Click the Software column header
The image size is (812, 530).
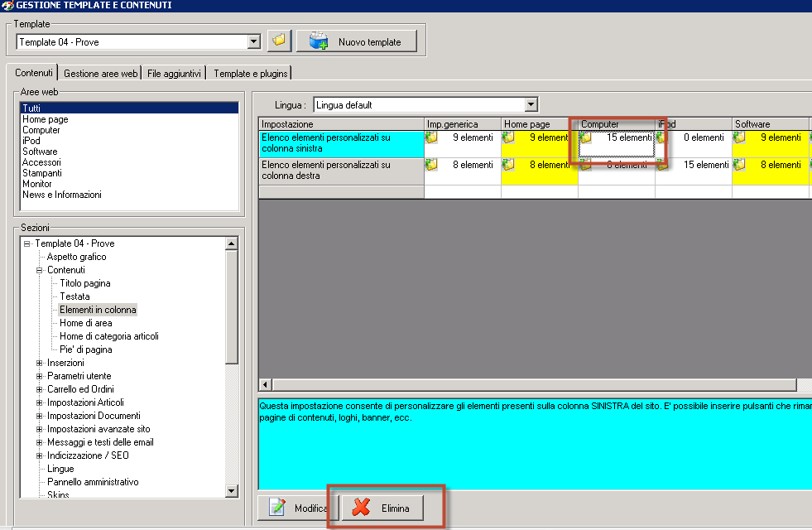point(771,124)
